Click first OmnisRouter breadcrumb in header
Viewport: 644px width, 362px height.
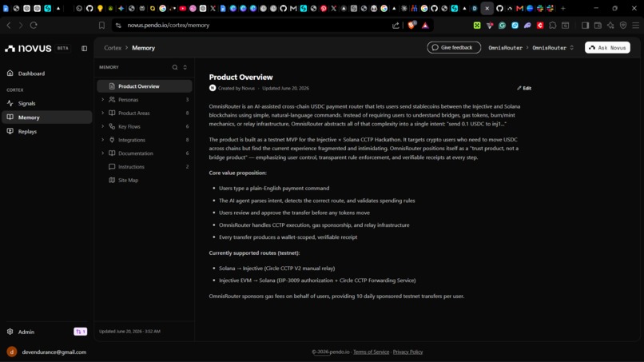(505, 48)
